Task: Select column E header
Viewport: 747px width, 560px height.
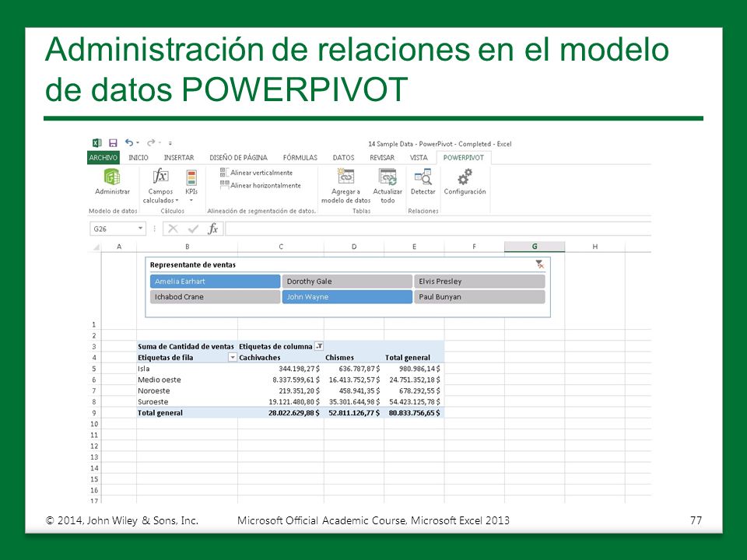Action: 414,247
